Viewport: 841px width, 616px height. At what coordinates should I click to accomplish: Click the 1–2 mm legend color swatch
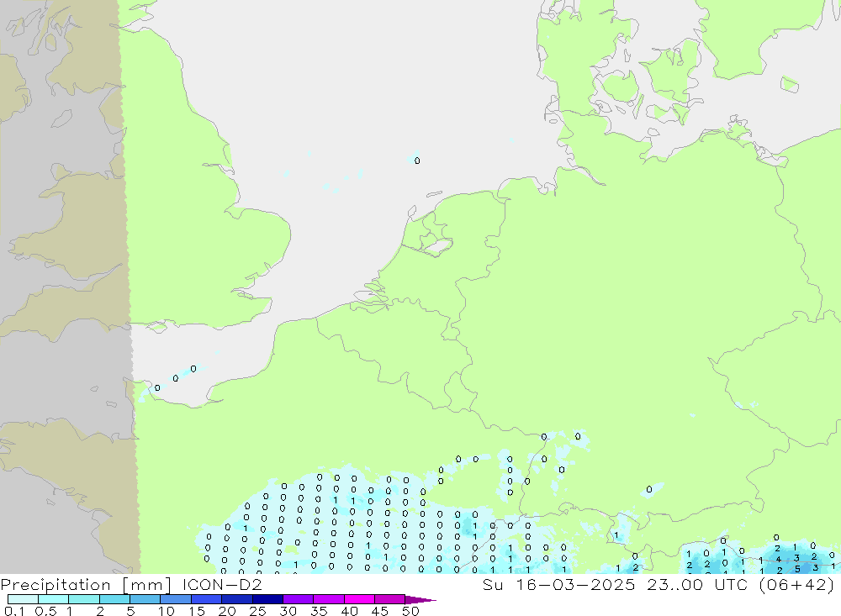[84, 599]
